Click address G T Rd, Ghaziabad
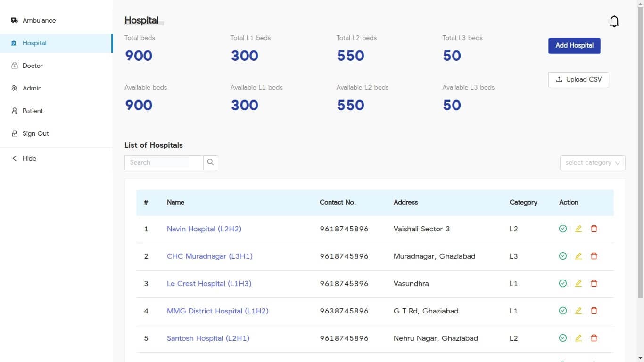The image size is (644, 362). [x=426, y=311]
